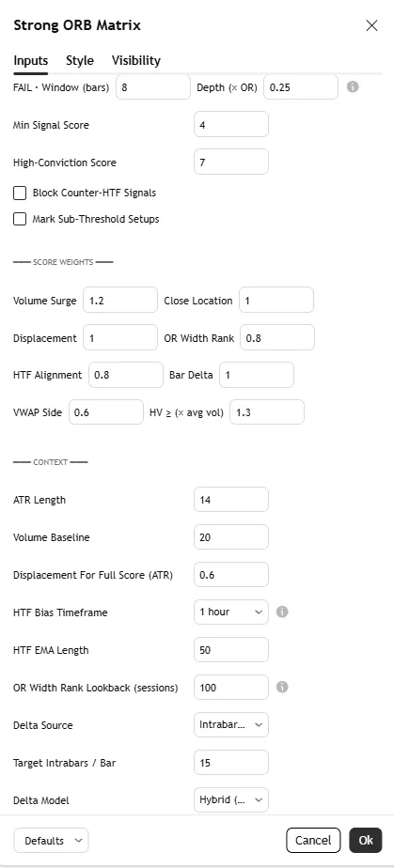Click the HTF EMA Length field
Screen dimensions: 394x868
231,650
